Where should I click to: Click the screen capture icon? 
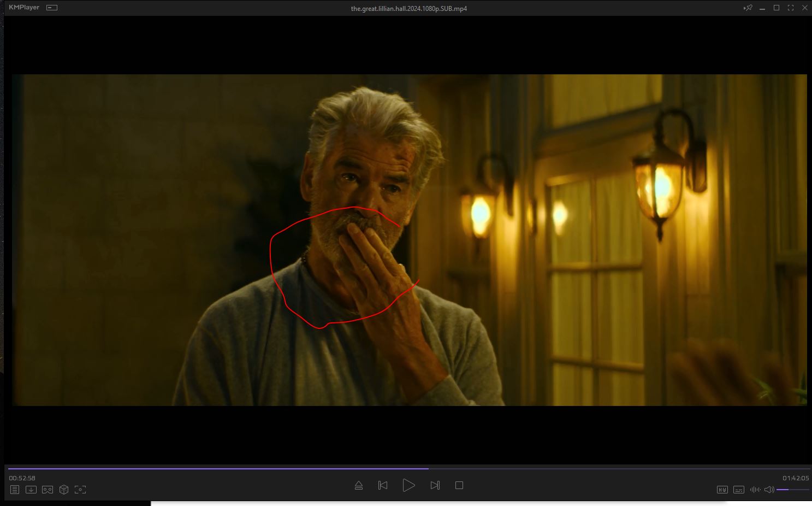tap(80, 490)
